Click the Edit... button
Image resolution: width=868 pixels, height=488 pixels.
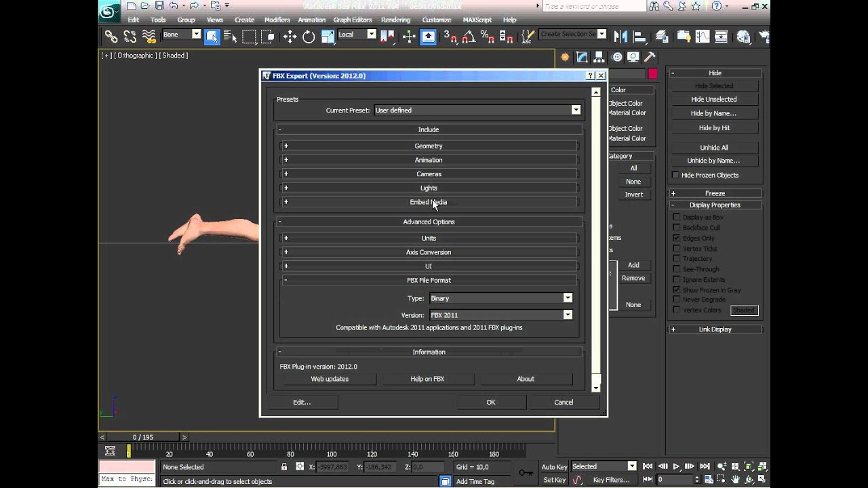pos(302,402)
